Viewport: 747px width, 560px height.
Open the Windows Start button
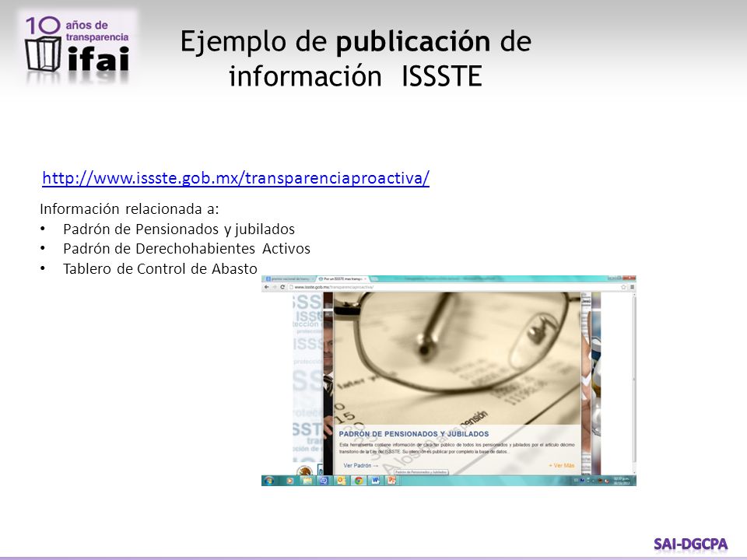tap(269, 481)
